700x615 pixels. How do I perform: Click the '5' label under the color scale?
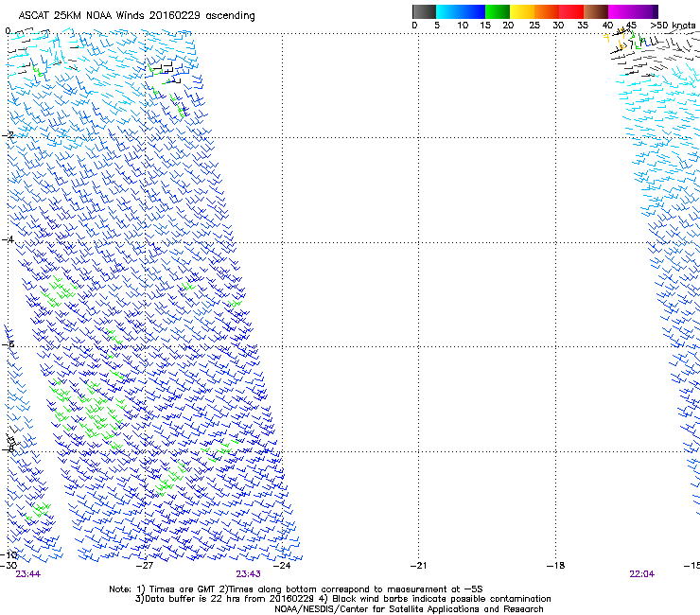click(437, 26)
